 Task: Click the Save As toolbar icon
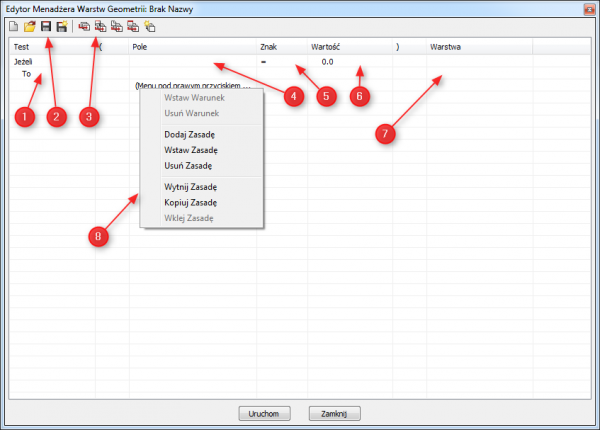point(62,27)
